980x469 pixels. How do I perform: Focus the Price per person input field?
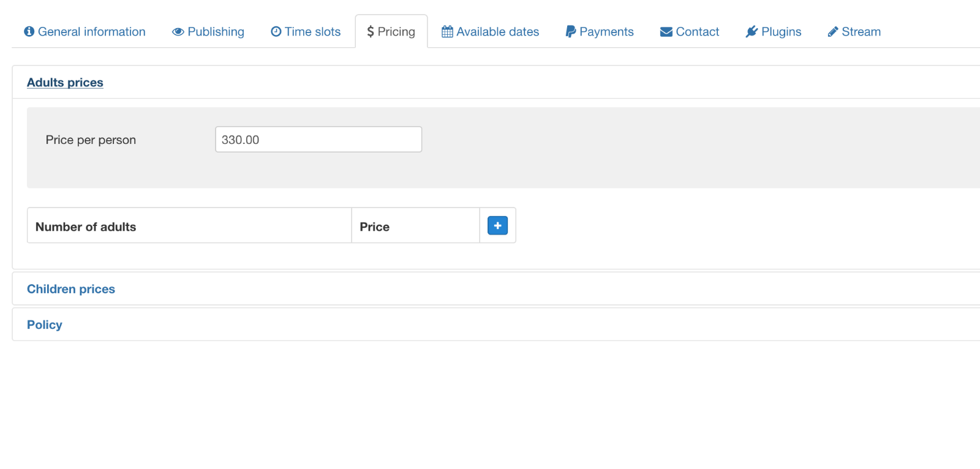(x=318, y=140)
